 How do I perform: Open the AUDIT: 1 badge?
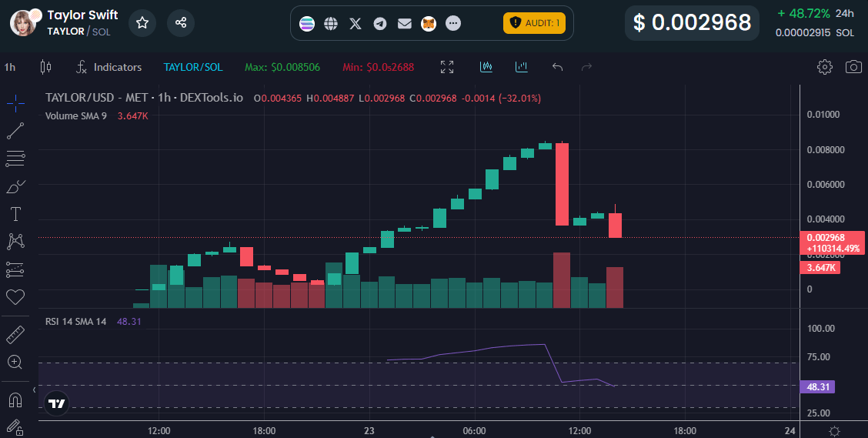pyautogui.click(x=534, y=23)
